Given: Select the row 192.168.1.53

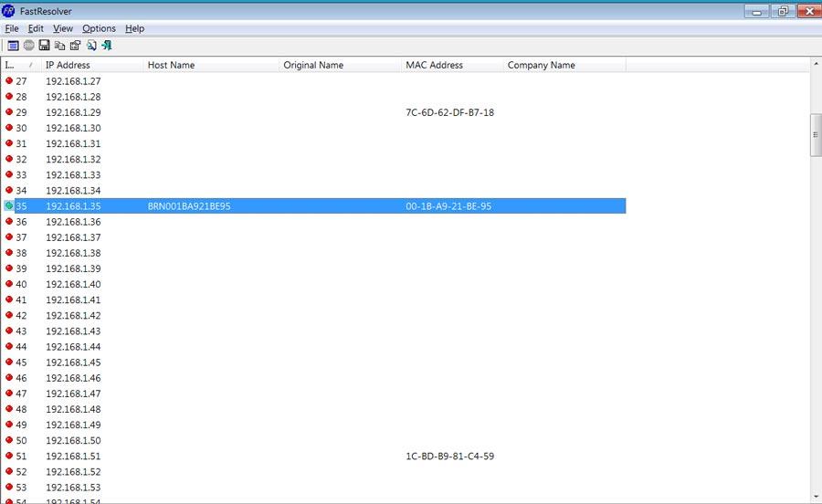Looking at the screenshot, I should point(313,487).
